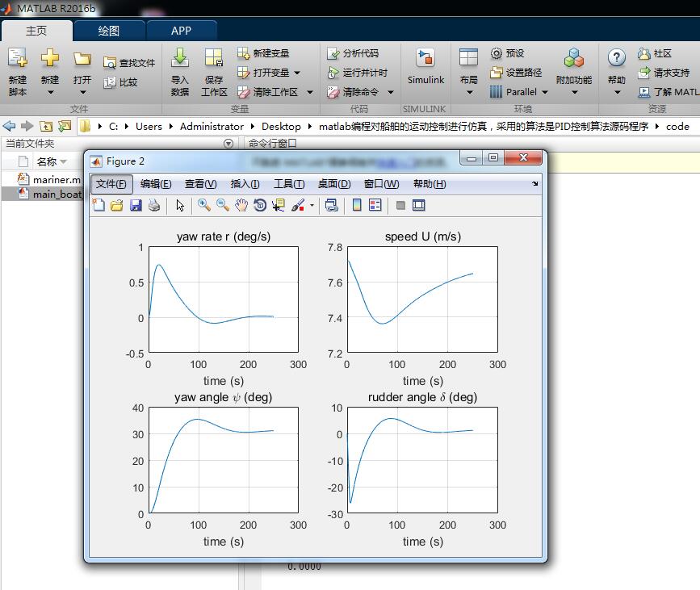Click Request Support (请求支持)
700x590 pixels.
[664, 73]
